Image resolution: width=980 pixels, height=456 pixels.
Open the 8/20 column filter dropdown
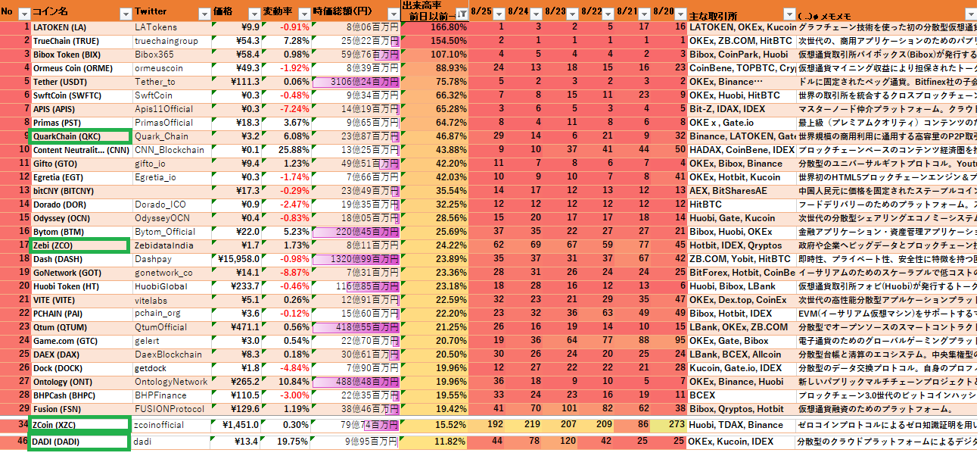(x=680, y=14)
